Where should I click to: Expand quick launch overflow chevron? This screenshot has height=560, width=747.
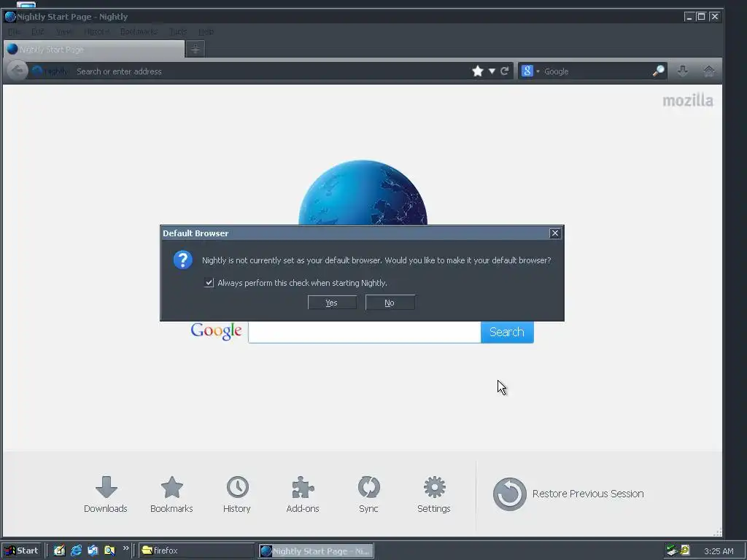[x=125, y=548]
